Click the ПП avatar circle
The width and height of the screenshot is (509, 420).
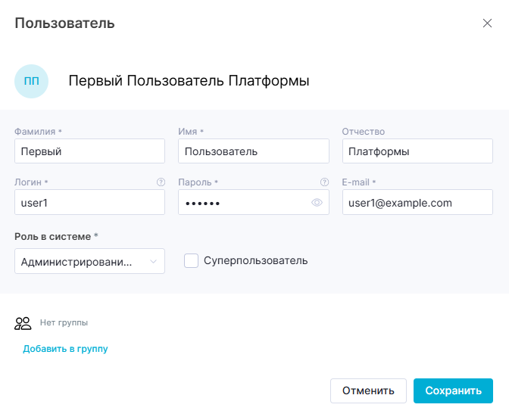click(x=32, y=81)
